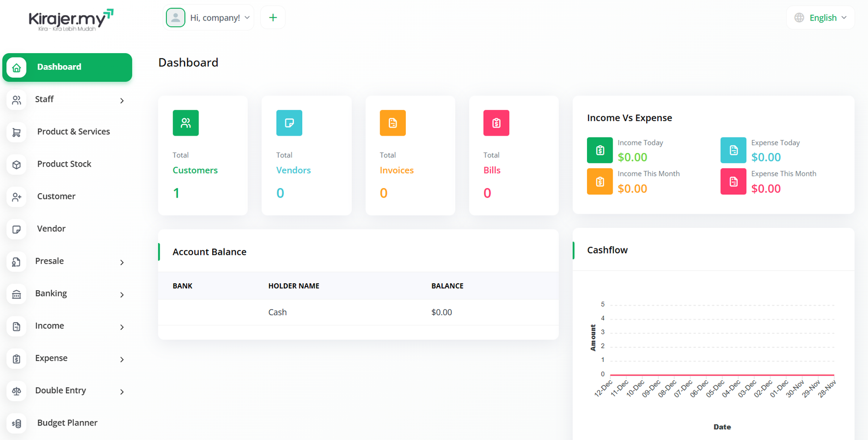The width and height of the screenshot is (868, 440).
Task: Open the 'Hi, company!' user menu
Action: click(x=209, y=18)
